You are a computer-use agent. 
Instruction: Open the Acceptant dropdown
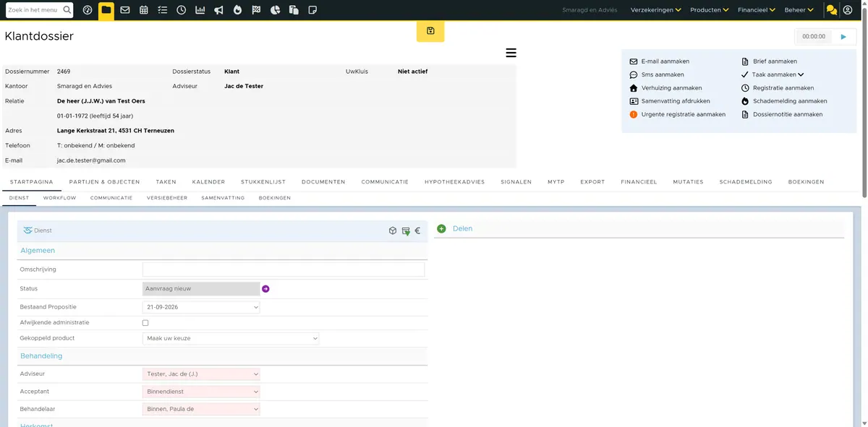[x=201, y=392]
